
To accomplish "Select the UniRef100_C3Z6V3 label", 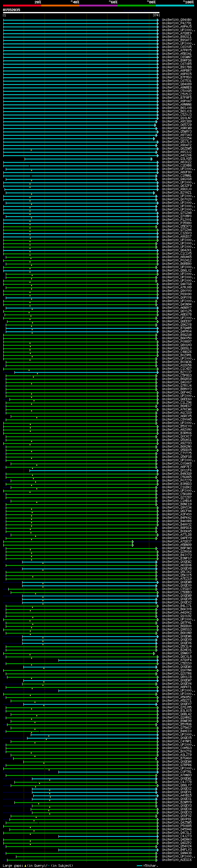I will (x=177, y=233).
